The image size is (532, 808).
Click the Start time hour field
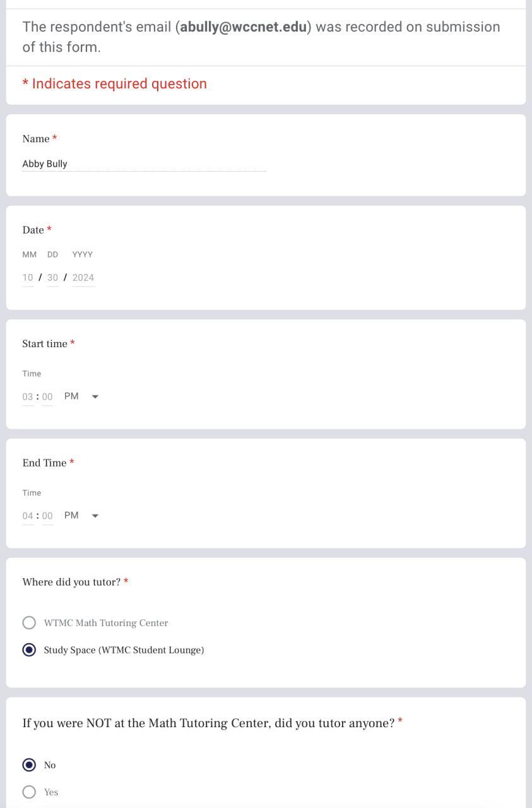[28, 397]
